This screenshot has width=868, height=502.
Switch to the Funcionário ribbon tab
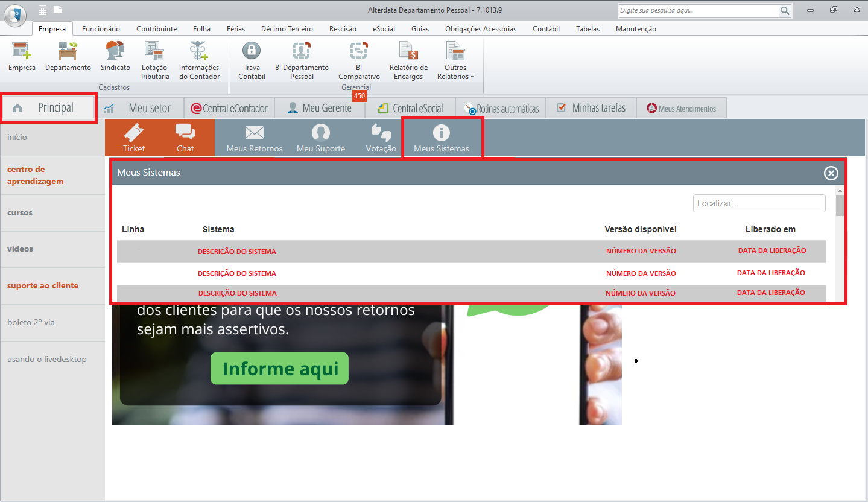(x=101, y=29)
